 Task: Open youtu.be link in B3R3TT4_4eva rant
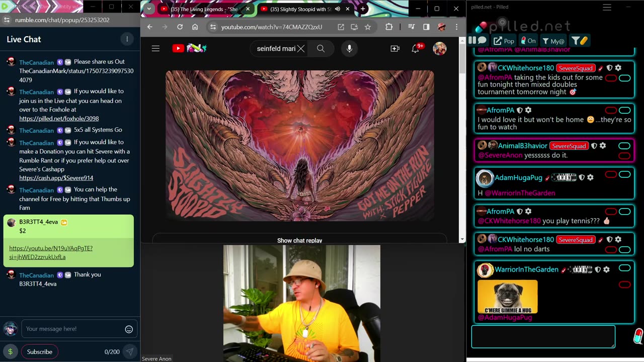[51, 252]
